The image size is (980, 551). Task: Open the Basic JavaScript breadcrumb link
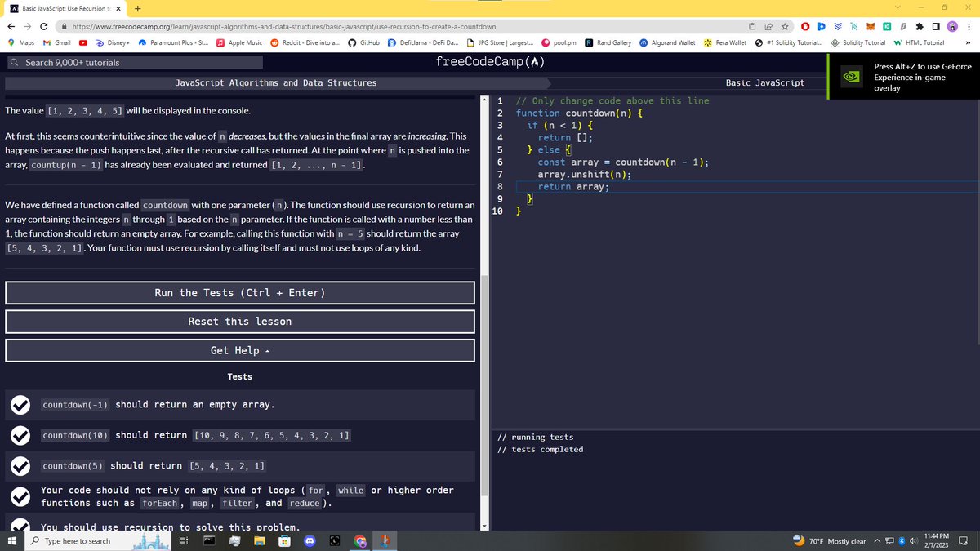[x=765, y=82]
